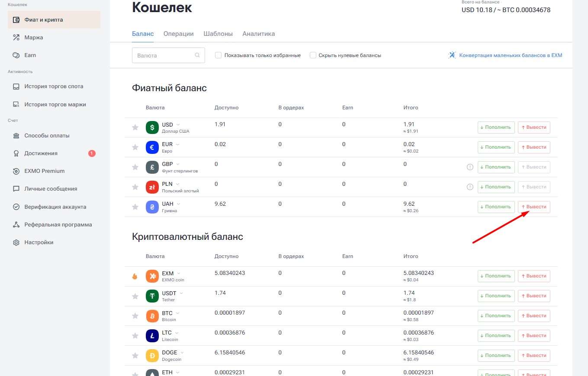Open Конвертация маленьких балансов в EXM link

(505, 55)
